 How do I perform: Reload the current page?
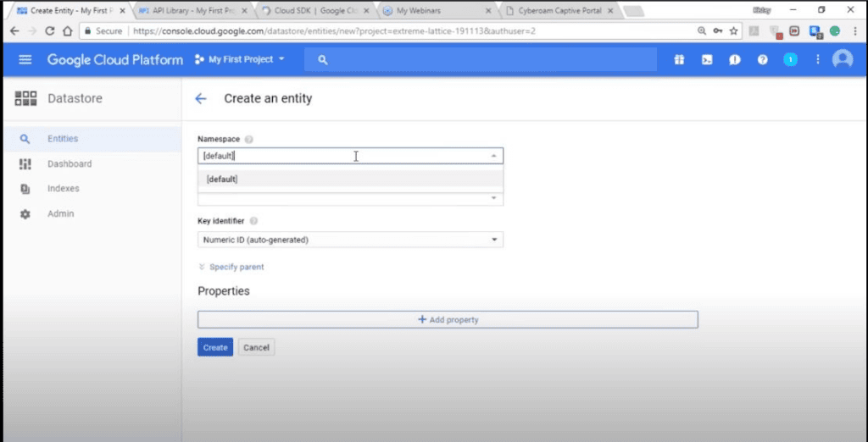coord(49,31)
